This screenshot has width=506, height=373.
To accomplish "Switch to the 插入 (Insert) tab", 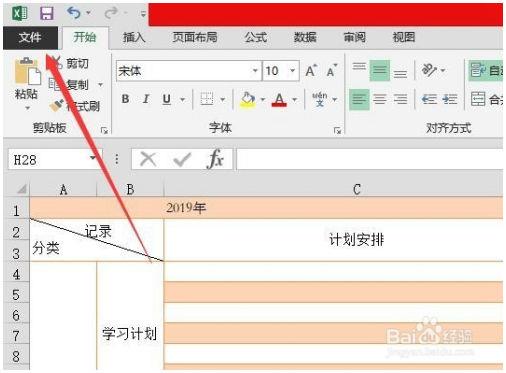I will tap(134, 37).
